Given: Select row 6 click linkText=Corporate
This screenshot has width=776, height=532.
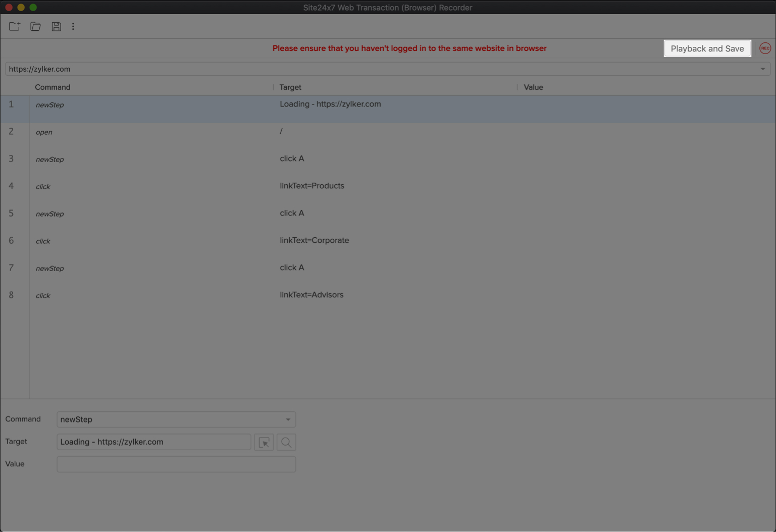Looking at the screenshot, I should click(314, 240).
